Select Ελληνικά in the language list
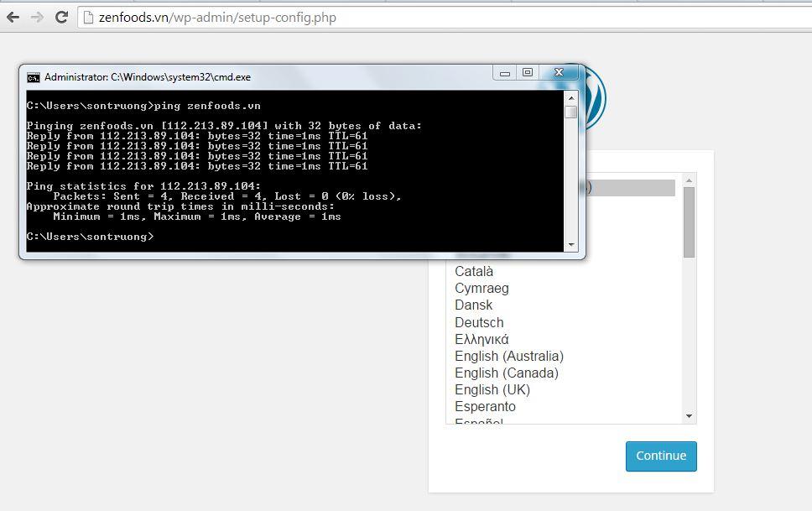This screenshot has width=812, height=511. 481,340
